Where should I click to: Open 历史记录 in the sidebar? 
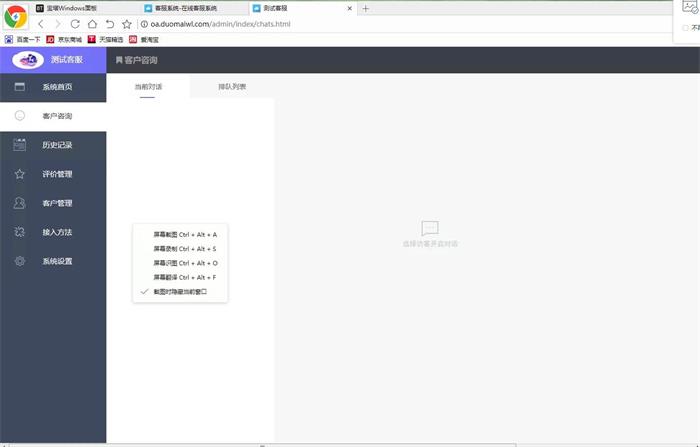pos(53,145)
